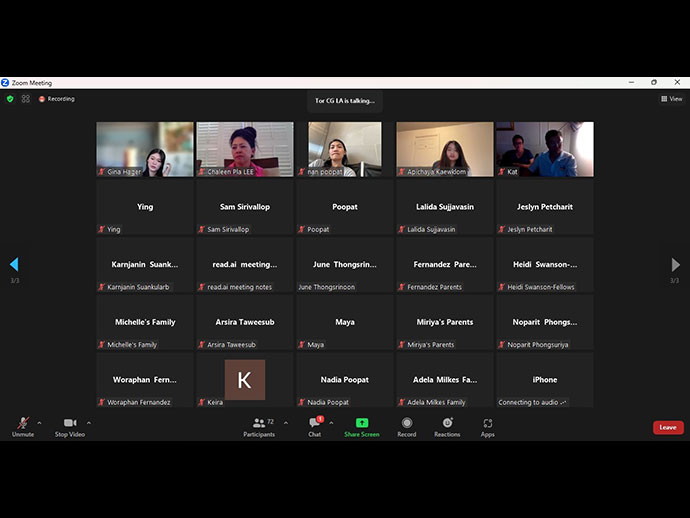Start Share Screen
This screenshot has width=690, height=518.
tap(361, 424)
